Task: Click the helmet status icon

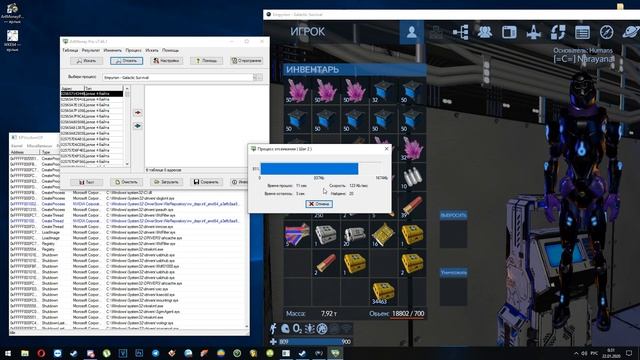Action: [285, 328]
